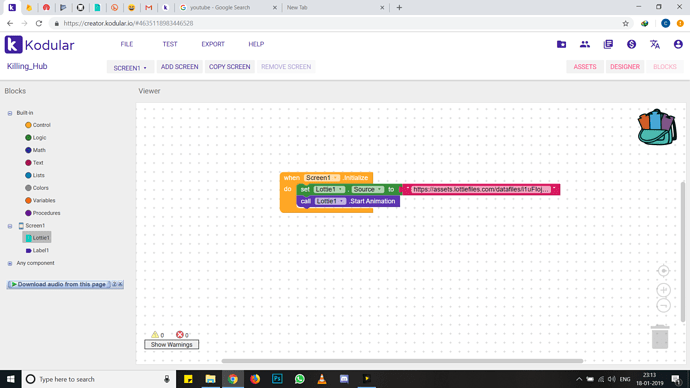Click the red error counter icon
690x388 pixels.
click(180, 334)
